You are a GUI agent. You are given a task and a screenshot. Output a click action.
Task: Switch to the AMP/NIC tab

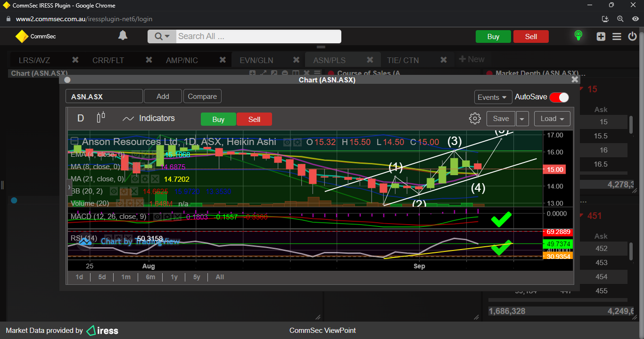pos(182,60)
